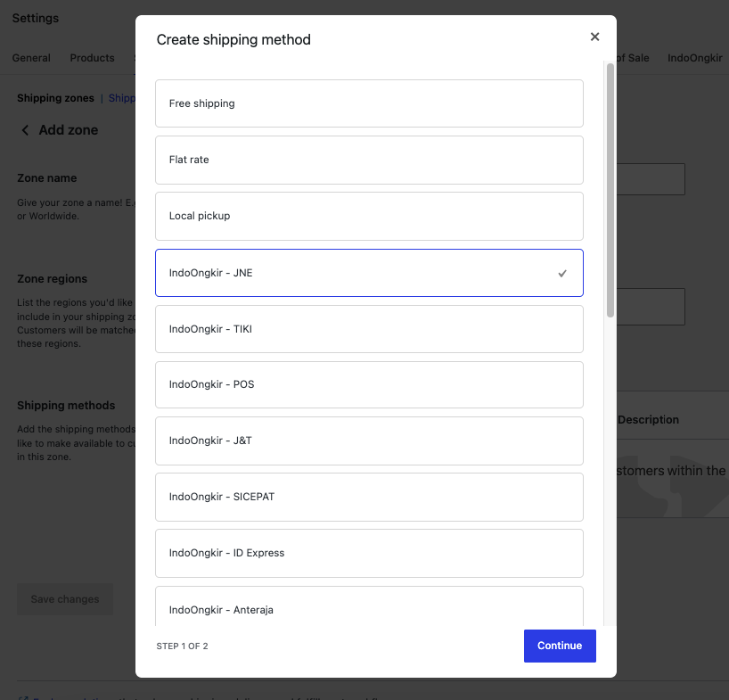Open the General settings tab

(31, 58)
